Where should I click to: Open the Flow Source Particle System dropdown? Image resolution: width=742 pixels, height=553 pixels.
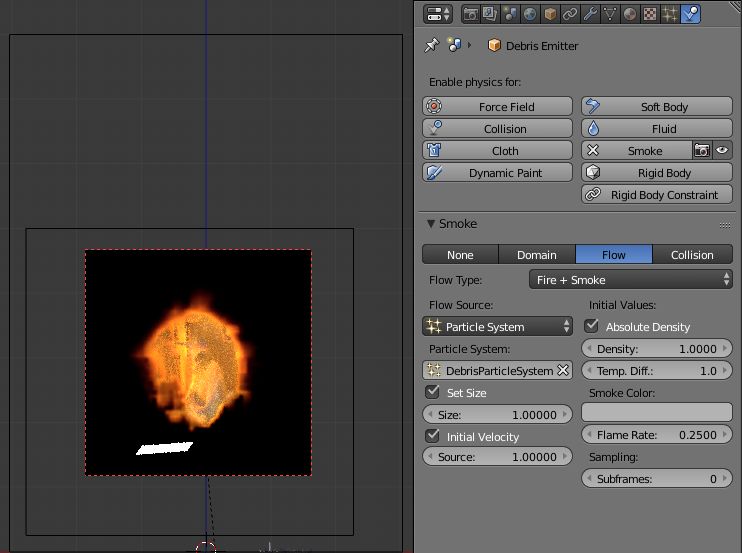[x=497, y=326]
